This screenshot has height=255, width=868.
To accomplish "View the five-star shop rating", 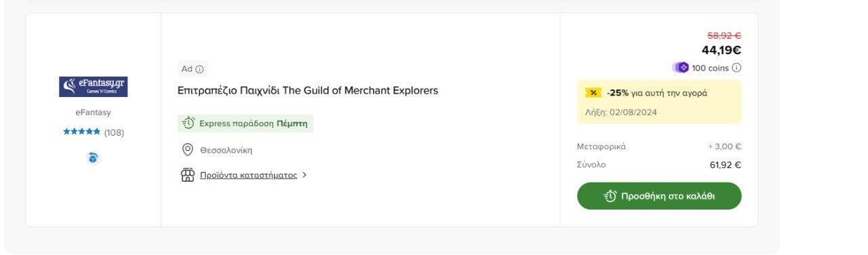I will [82, 132].
